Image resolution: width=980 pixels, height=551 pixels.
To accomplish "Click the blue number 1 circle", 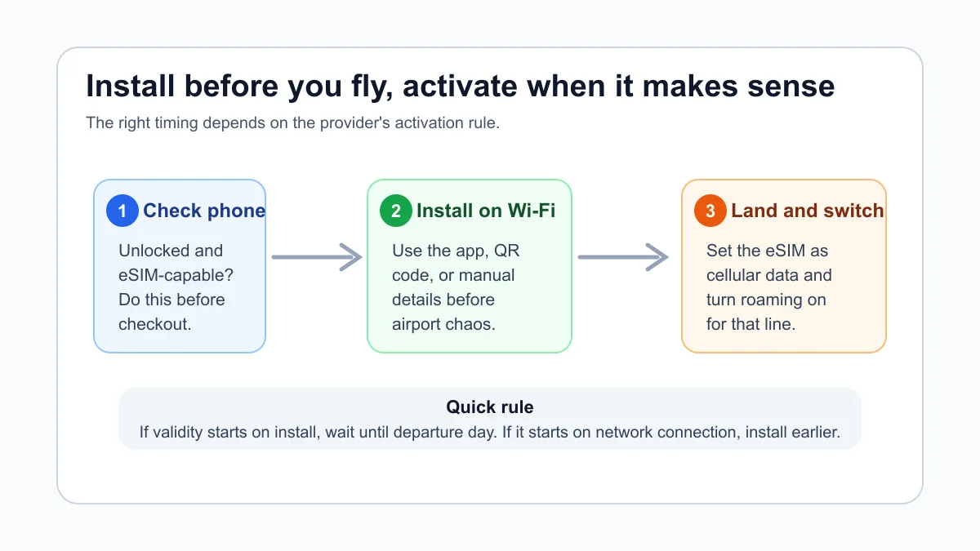I will tap(122, 211).
